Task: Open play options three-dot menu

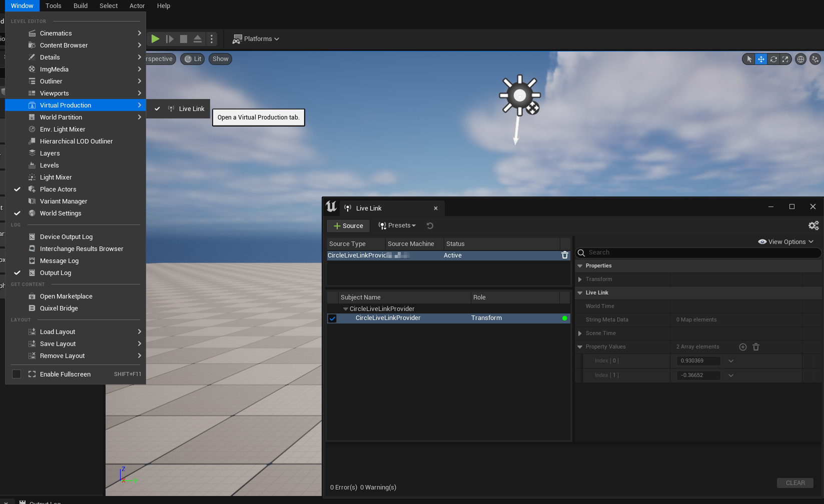Action: coord(212,38)
